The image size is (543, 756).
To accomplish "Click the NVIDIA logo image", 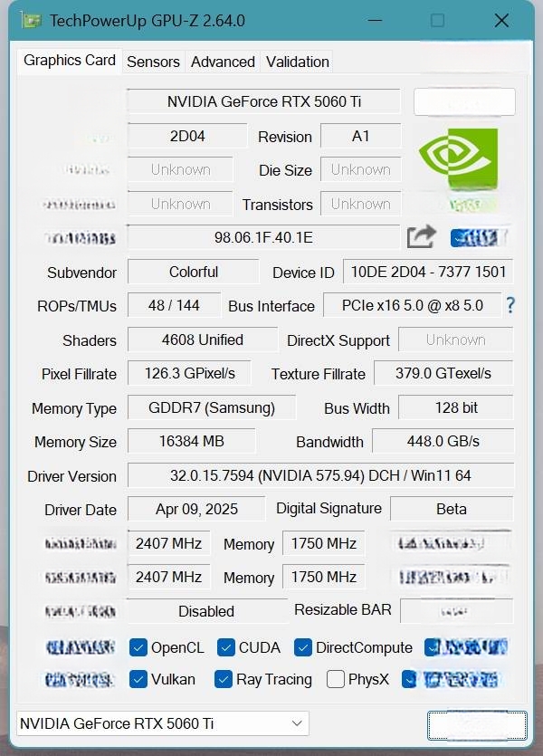I will (458, 159).
